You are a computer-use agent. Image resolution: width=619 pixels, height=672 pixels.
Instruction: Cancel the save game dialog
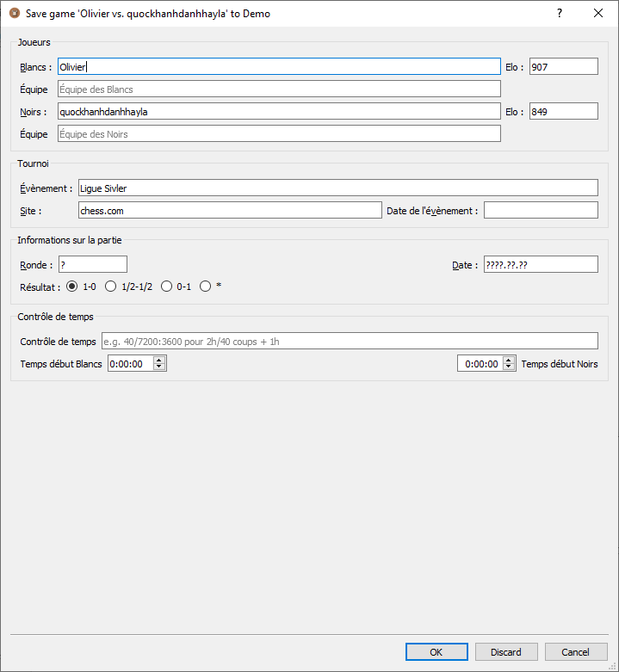575,652
